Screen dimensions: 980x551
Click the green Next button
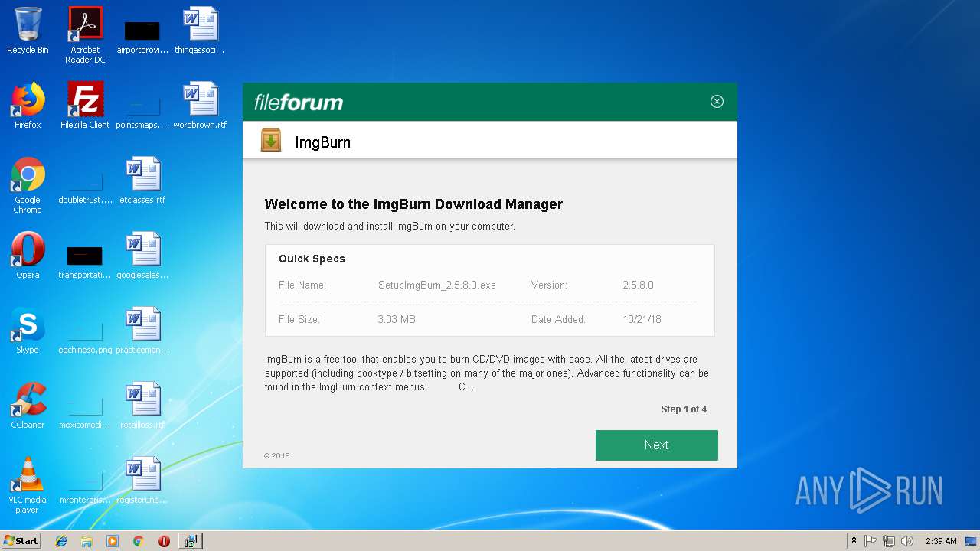(x=656, y=445)
